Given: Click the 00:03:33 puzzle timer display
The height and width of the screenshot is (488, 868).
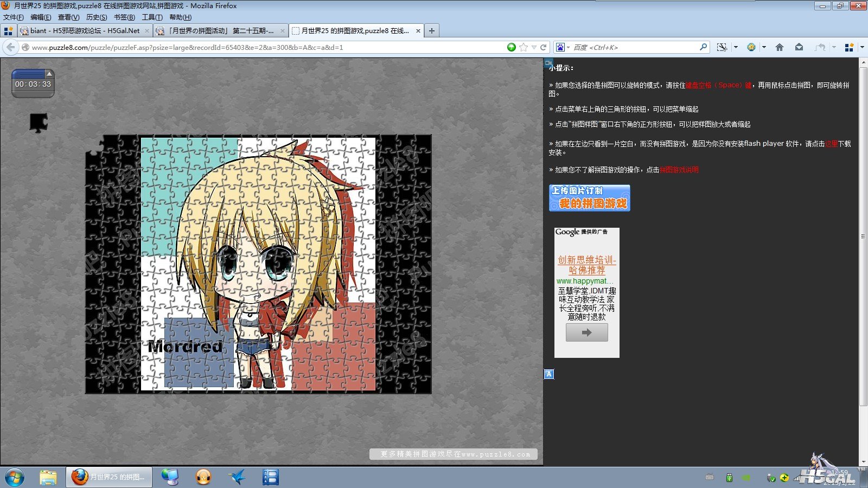Looking at the screenshot, I should click(33, 84).
